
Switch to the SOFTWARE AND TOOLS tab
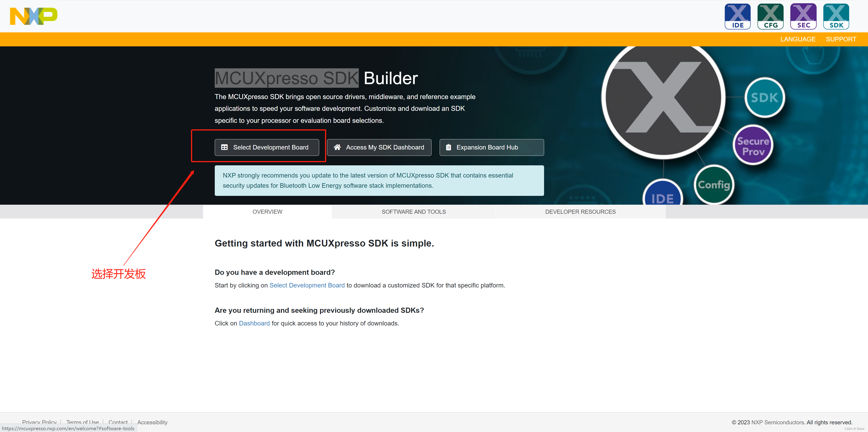coord(413,212)
